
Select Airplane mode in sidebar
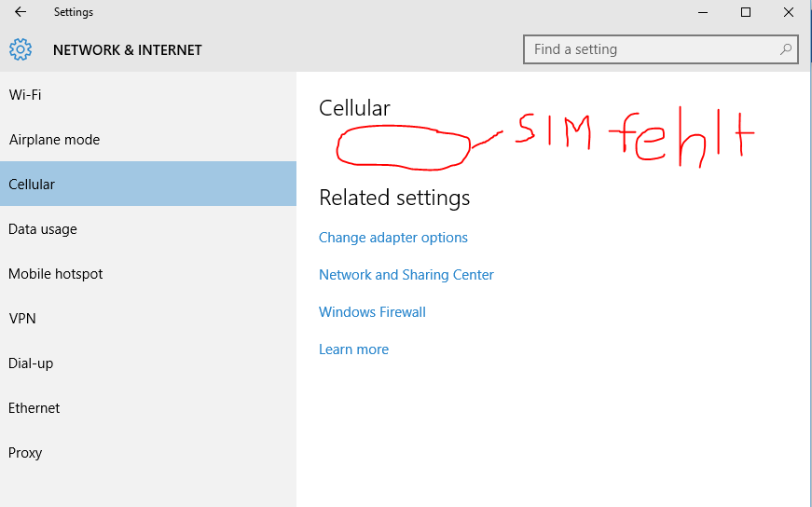click(x=148, y=139)
